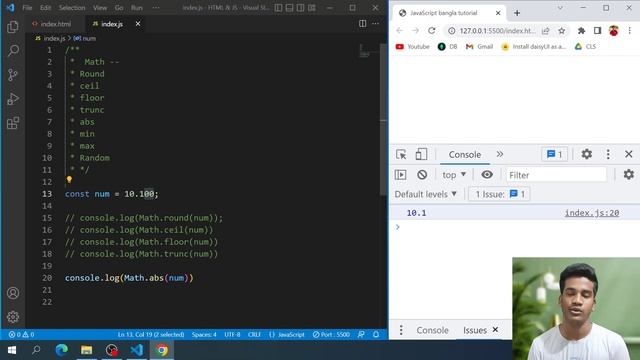
Task: Open DevTools settings gear
Action: [587, 154]
